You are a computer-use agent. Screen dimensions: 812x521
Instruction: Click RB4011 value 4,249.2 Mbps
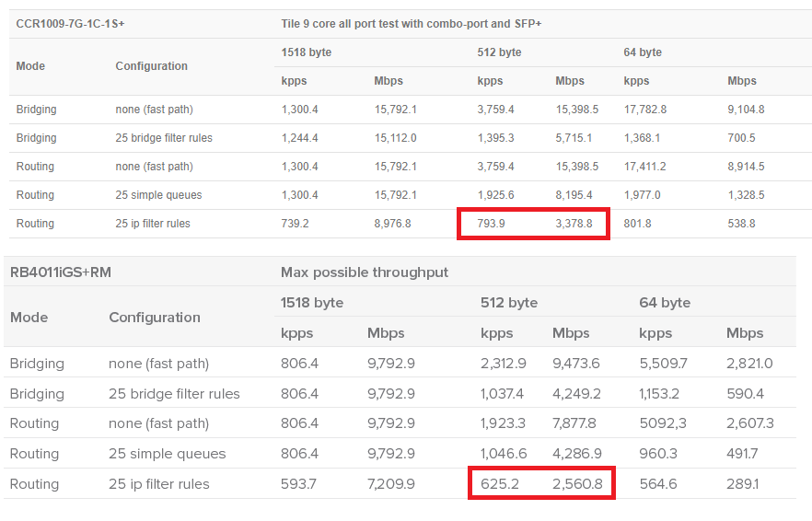point(576,394)
